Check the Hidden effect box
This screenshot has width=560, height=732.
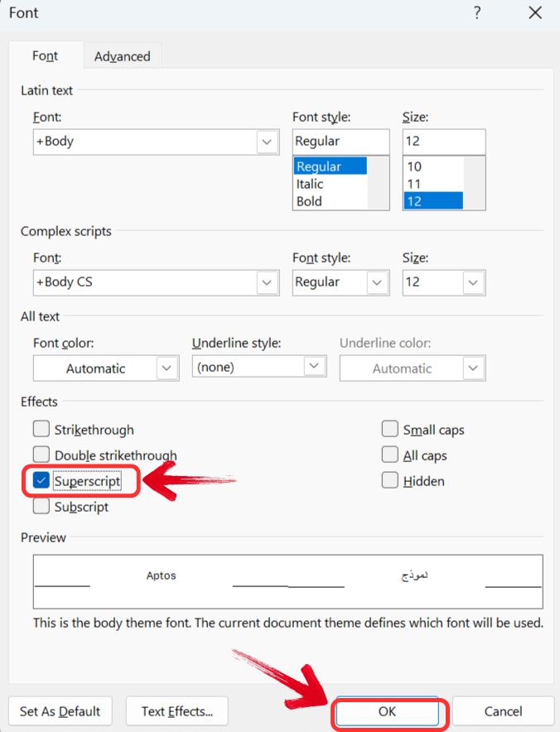tap(389, 480)
